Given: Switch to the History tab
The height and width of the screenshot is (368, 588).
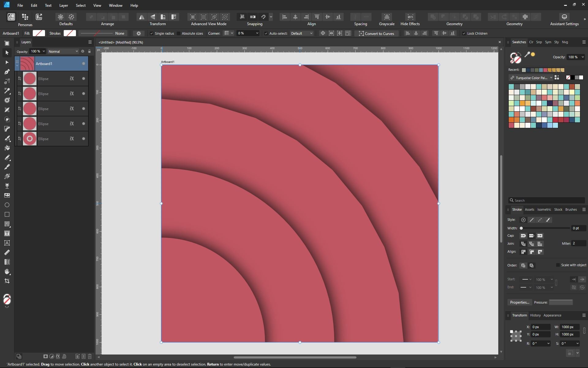Looking at the screenshot, I should pyautogui.click(x=535, y=315).
